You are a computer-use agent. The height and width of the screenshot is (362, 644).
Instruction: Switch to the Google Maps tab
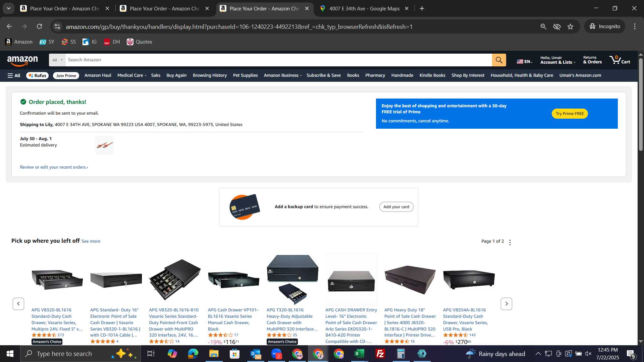pyautogui.click(x=364, y=8)
